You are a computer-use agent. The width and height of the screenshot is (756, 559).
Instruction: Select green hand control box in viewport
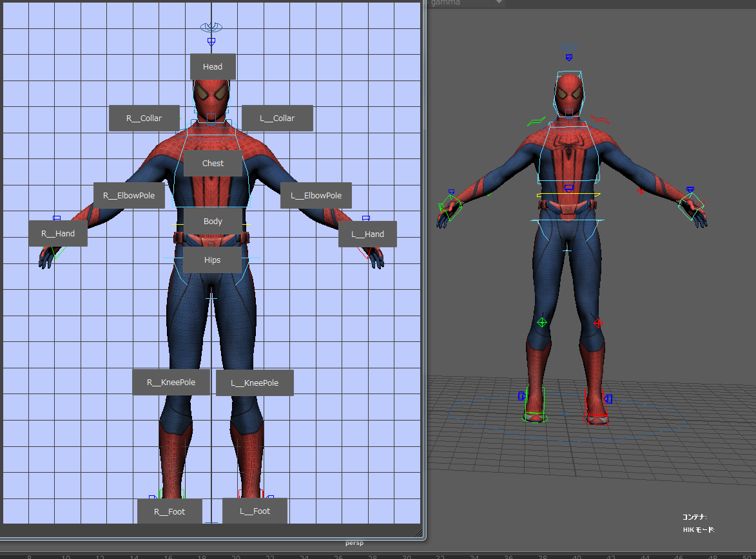click(x=451, y=207)
